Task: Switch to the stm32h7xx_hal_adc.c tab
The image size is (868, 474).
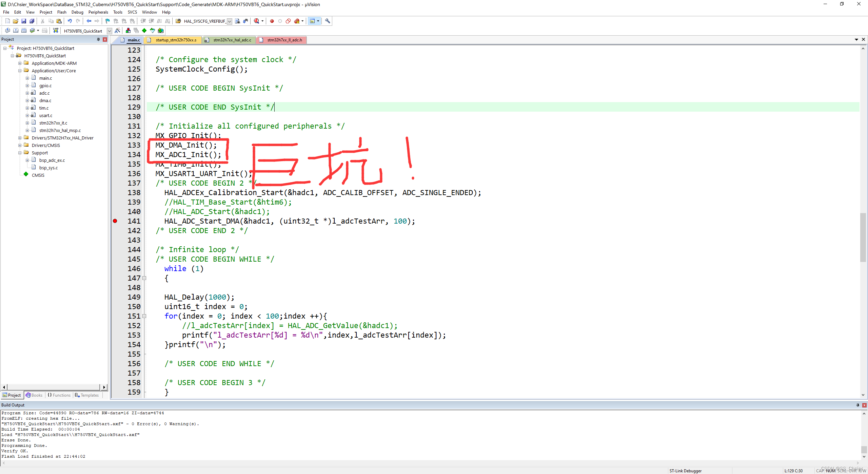Action: tap(232, 40)
